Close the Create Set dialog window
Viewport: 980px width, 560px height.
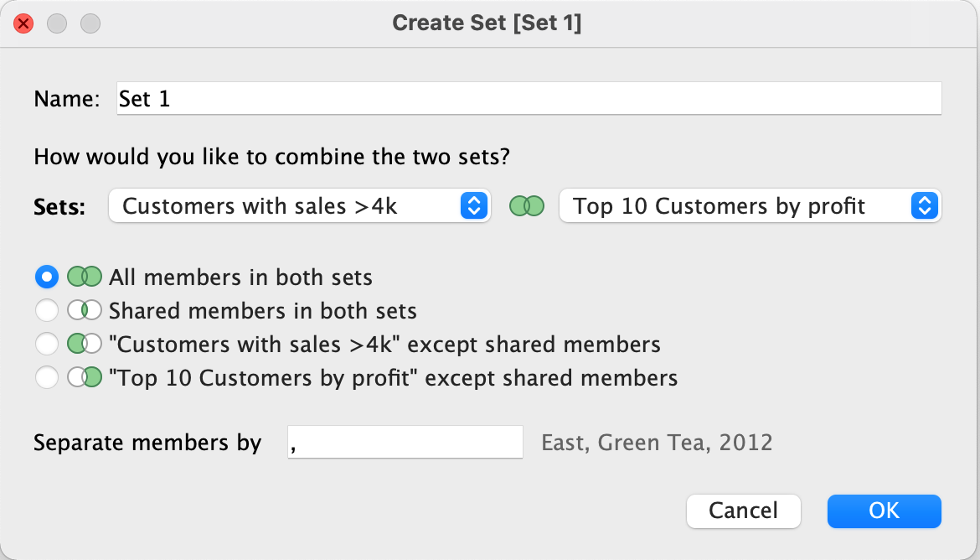click(x=23, y=23)
